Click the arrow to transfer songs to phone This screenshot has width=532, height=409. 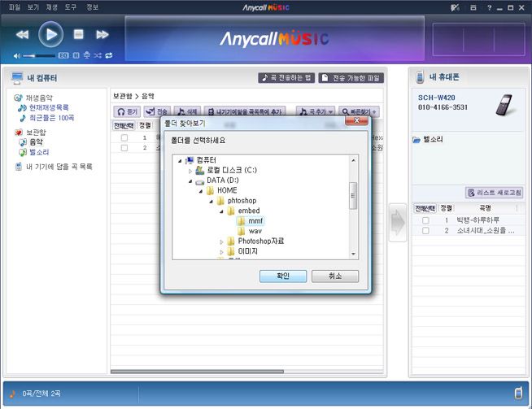(x=398, y=223)
